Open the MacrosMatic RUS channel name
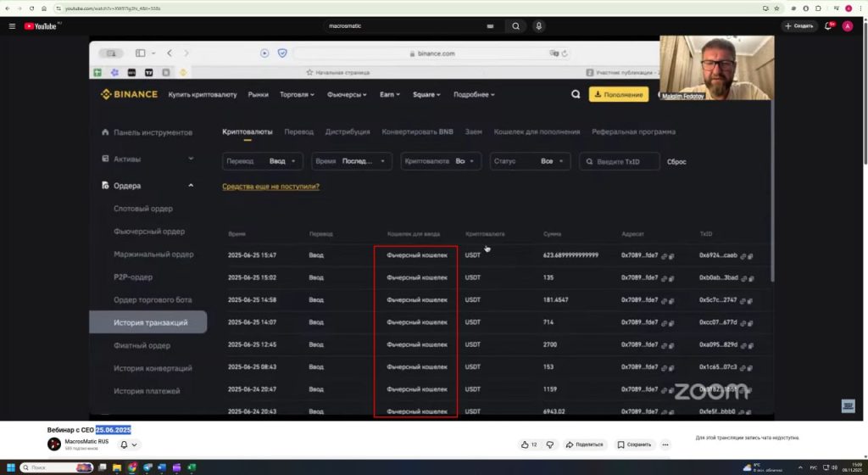This screenshot has width=868, height=475. 86,441
